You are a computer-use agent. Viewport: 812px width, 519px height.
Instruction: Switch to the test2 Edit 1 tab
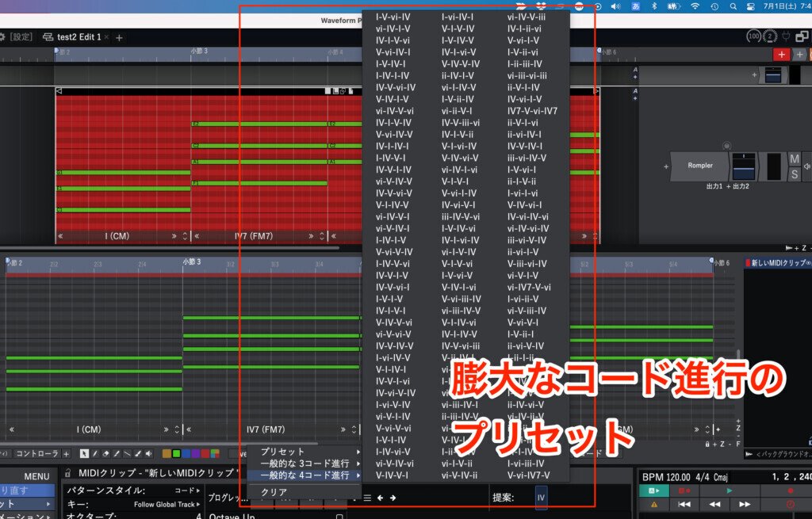(x=78, y=36)
